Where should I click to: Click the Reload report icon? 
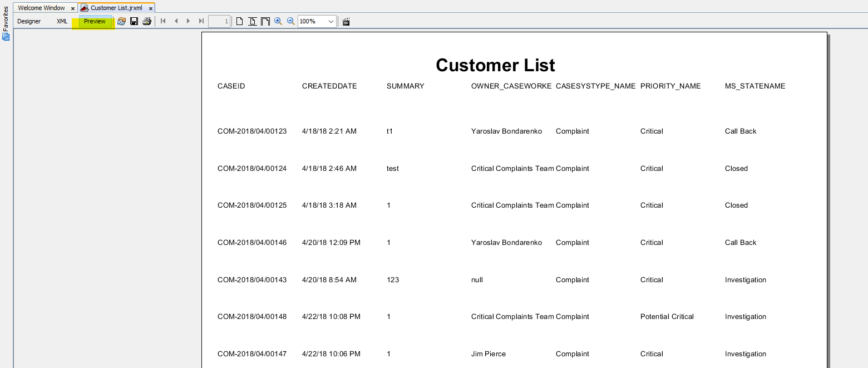pyautogui.click(x=121, y=21)
